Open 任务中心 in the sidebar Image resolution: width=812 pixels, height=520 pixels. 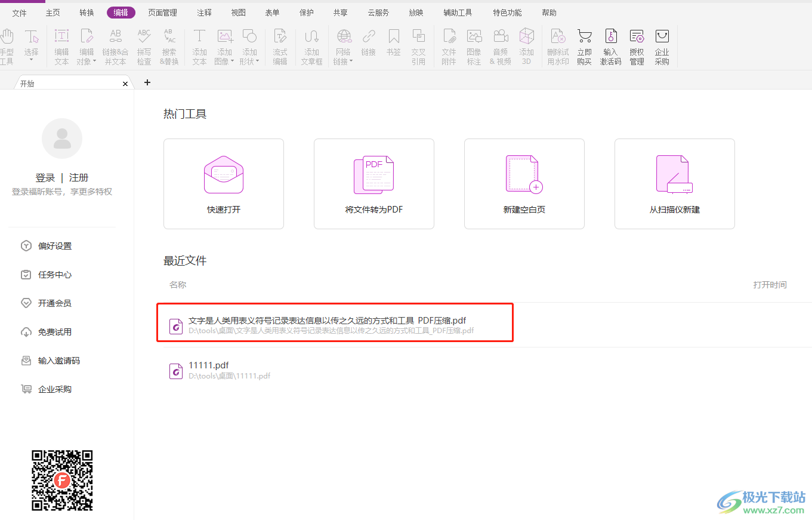click(47, 275)
